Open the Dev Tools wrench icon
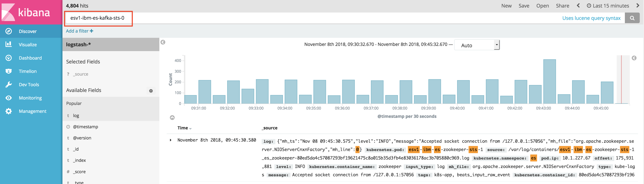 pyautogui.click(x=9, y=84)
